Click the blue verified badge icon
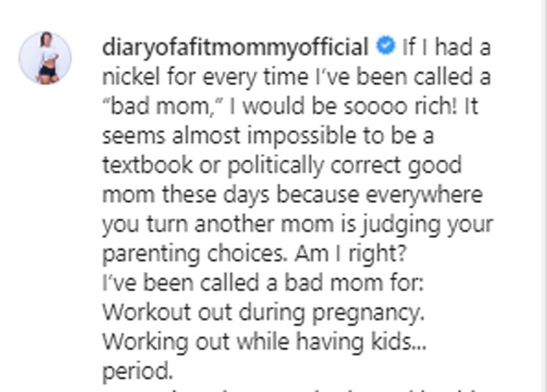The width and height of the screenshot is (547, 392). pyautogui.click(x=386, y=47)
